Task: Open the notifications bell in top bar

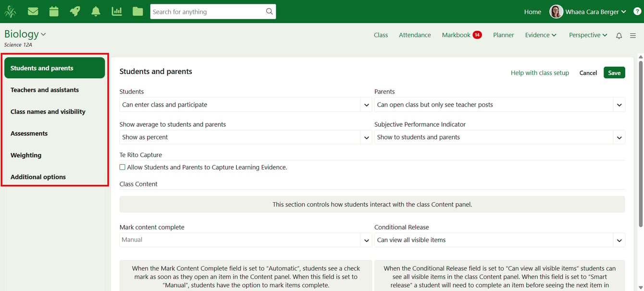Action: point(96,12)
